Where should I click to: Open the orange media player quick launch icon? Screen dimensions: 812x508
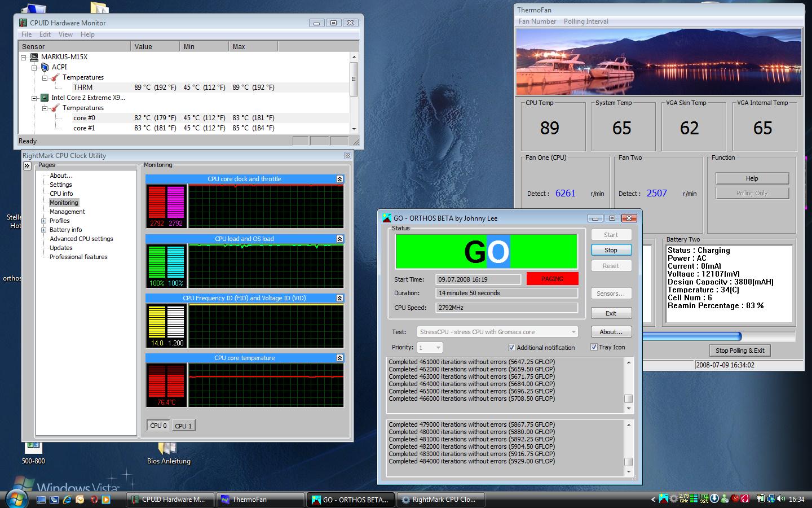[x=106, y=500]
